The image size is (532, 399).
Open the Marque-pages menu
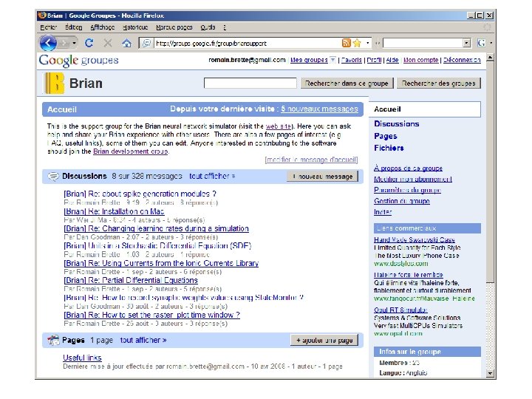(x=174, y=27)
